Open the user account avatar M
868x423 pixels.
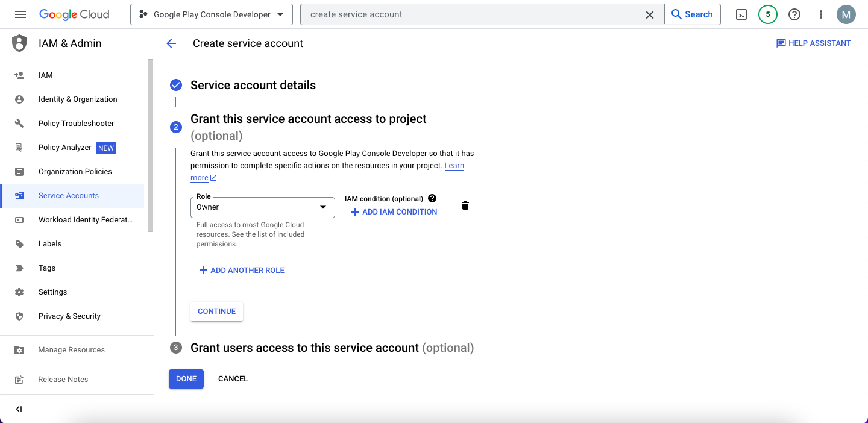pyautogui.click(x=846, y=14)
